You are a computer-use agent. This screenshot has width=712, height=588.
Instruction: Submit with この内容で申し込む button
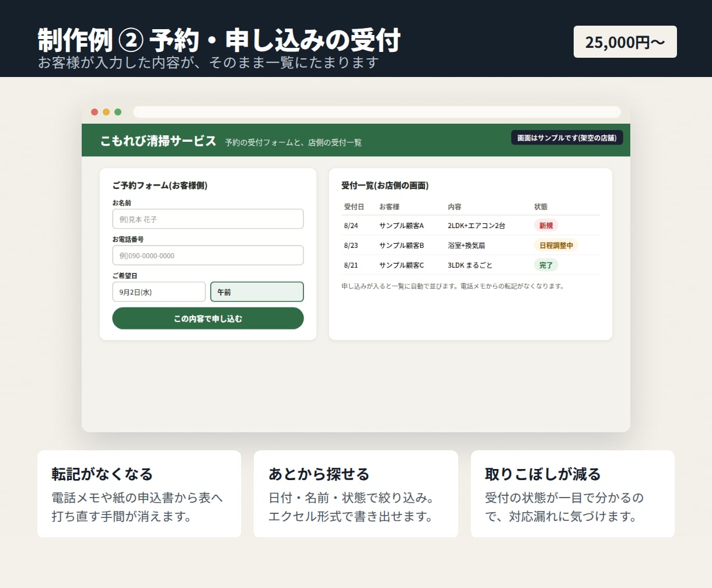click(x=208, y=318)
